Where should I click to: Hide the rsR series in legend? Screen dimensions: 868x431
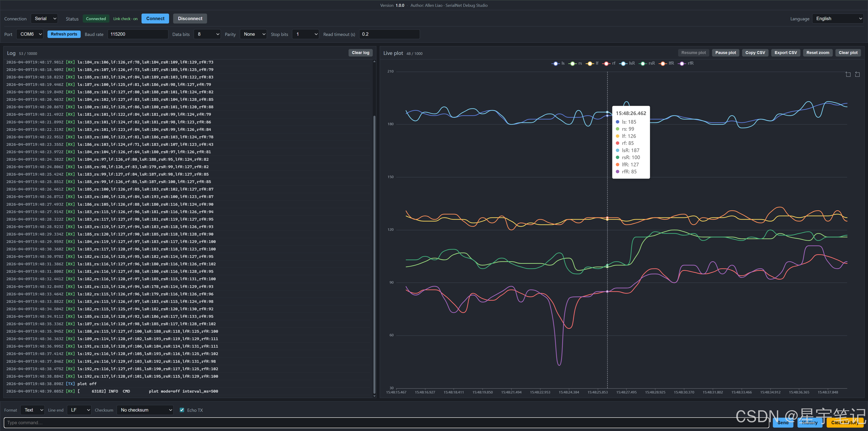tap(643, 63)
